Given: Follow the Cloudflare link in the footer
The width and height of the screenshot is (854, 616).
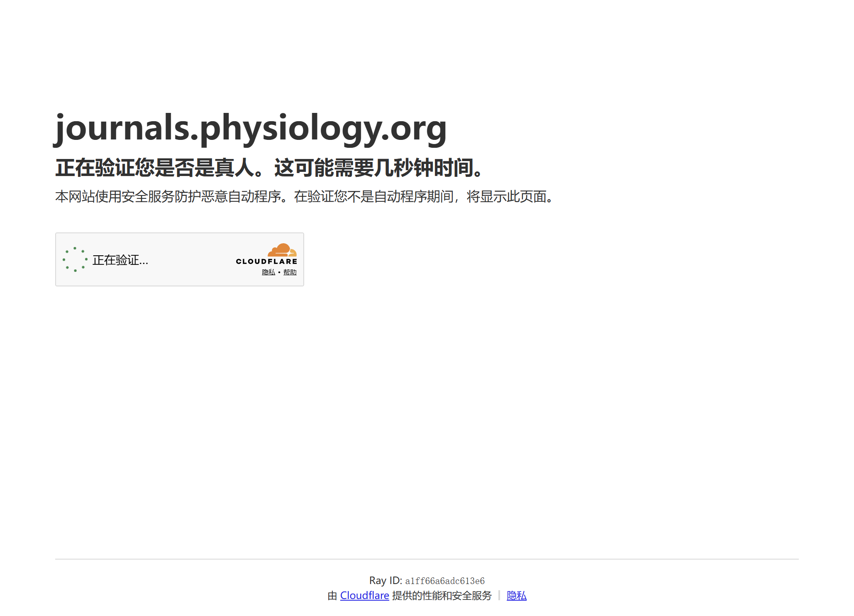Looking at the screenshot, I should click(x=364, y=595).
